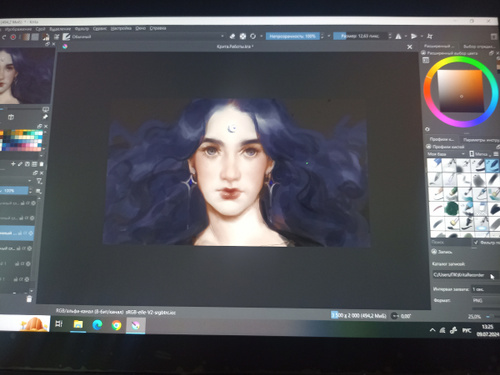The height and width of the screenshot is (375, 500).
Task: Open the Окно menu
Action: [x=141, y=29]
